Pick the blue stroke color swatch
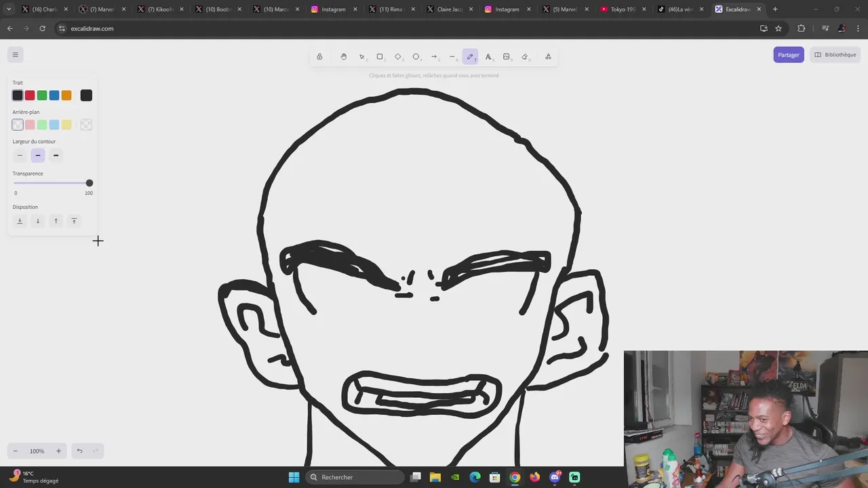The height and width of the screenshot is (488, 868). 54,96
